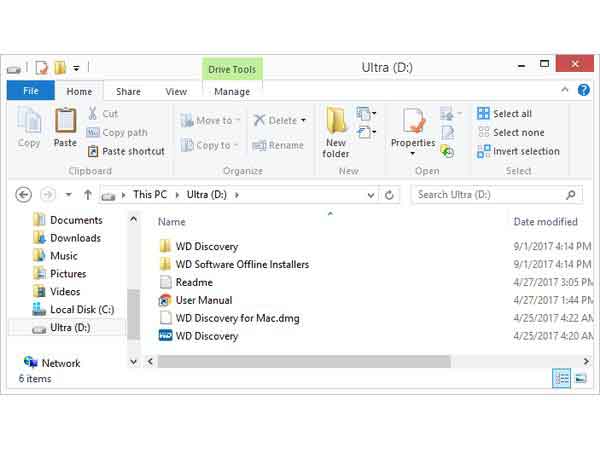The image size is (600, 450).
Task: Create a New folder from ribbon
Action: click(336, 132)
